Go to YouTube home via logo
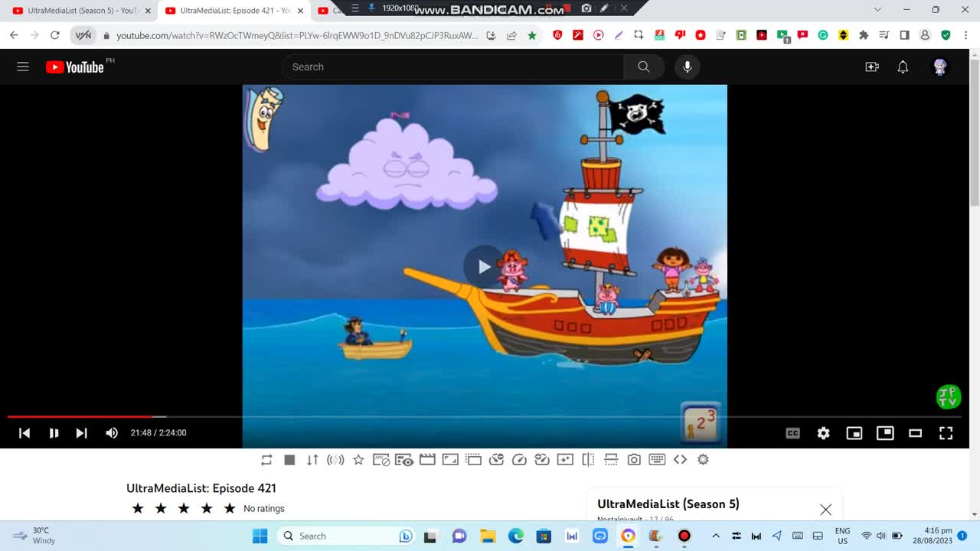 coord(75,67)
